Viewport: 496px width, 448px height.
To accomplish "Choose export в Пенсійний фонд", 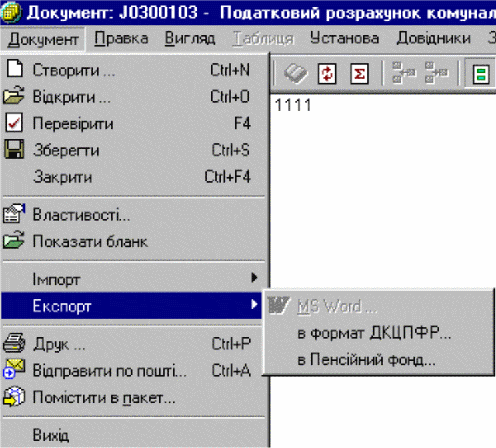I will (x=366, y=361).
